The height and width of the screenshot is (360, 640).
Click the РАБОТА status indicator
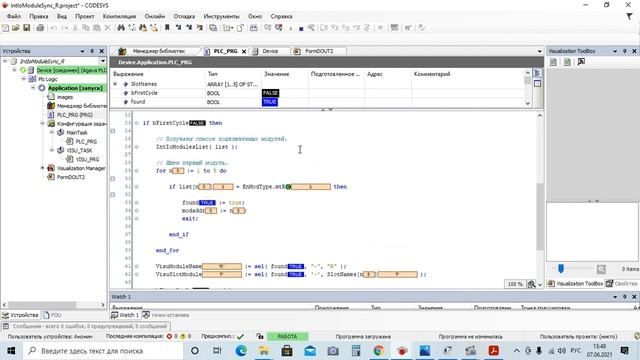point(287,336)
